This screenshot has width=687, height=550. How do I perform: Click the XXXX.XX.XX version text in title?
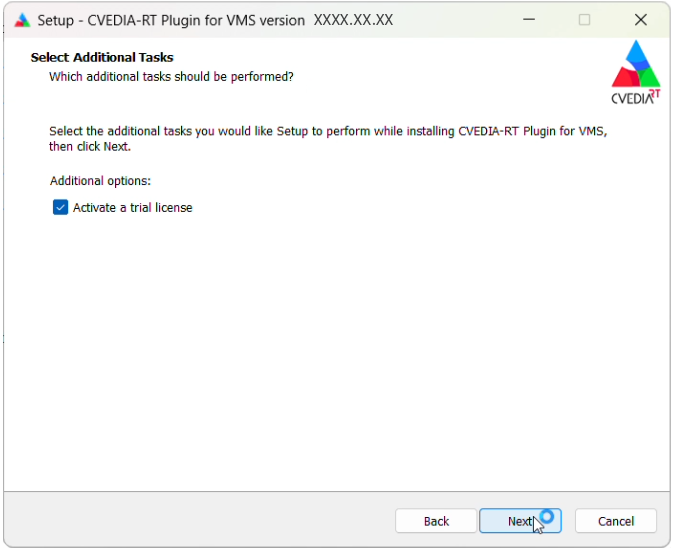click(x=354, y=20)
